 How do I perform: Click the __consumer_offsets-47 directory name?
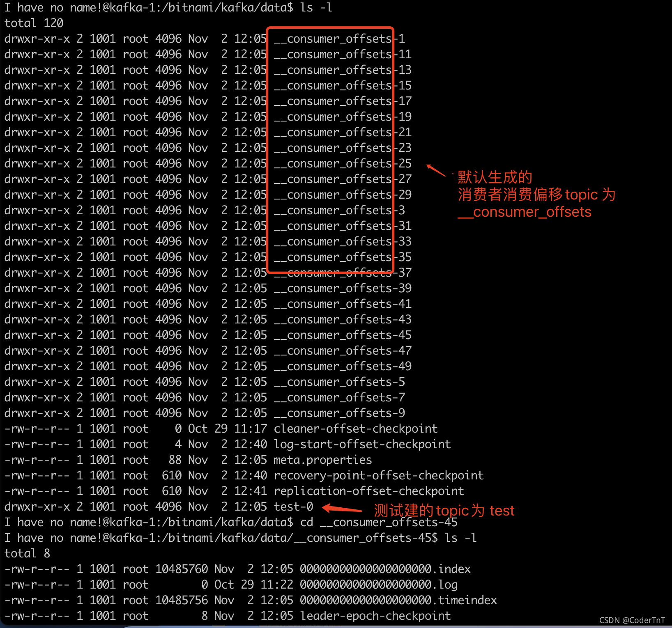(x=343, y=351)
